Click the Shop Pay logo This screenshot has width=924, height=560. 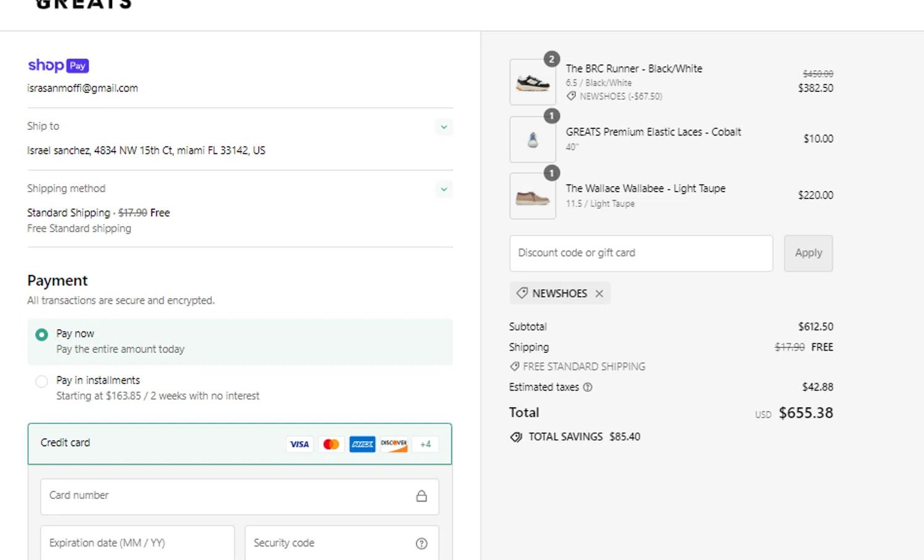click(59, 65)
